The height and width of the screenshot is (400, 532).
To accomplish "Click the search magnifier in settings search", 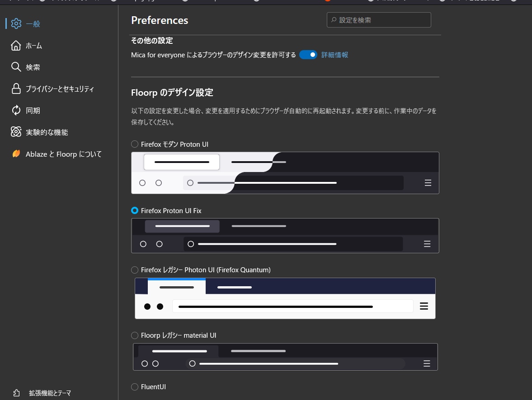I will tap(334, 20).
